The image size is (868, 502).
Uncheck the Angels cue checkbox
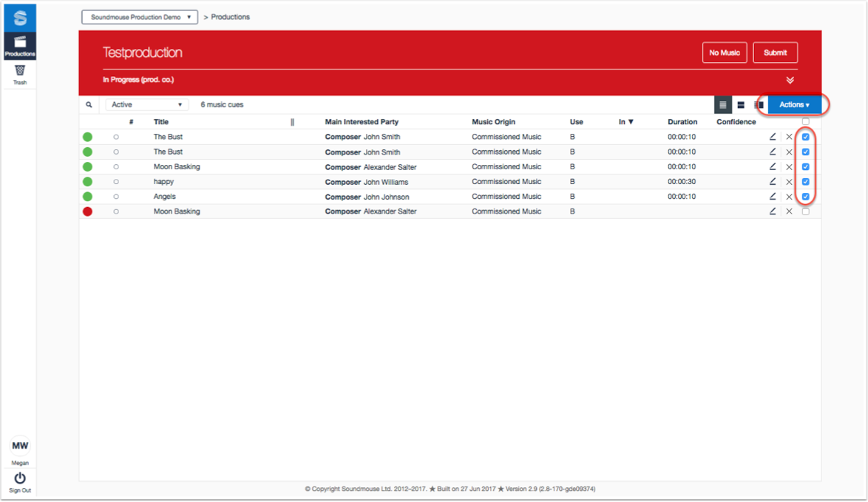click(805, 197)
